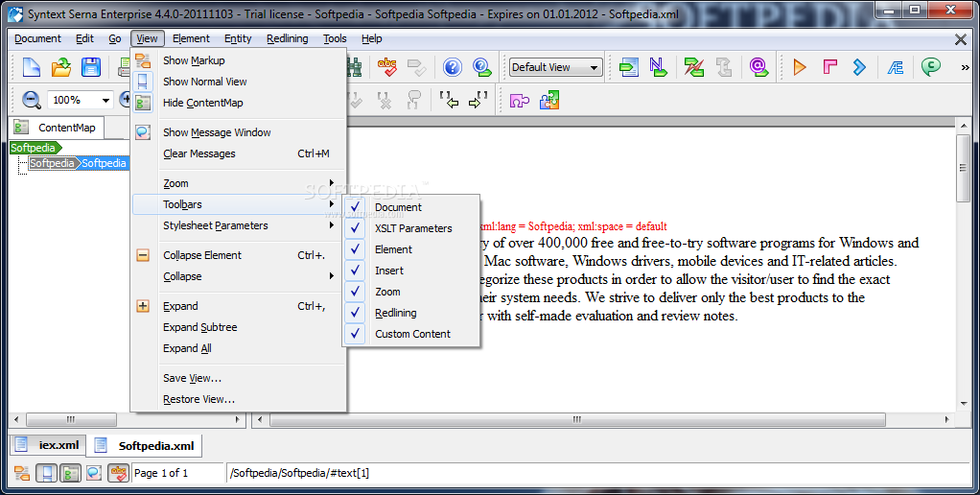Uncheck the Zoom toolbar option
The height and width of the screenshot is (495, 980).
pos(411,292)
